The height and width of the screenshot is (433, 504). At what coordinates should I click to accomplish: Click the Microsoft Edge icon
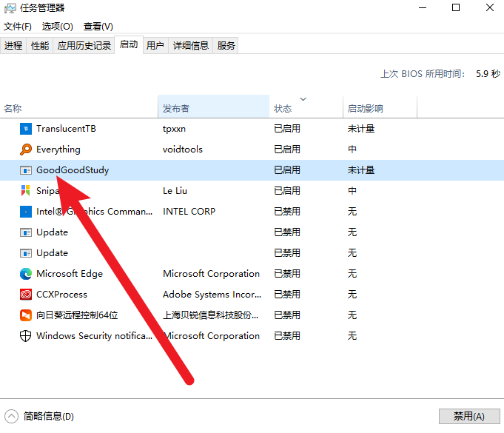[26, 274]
